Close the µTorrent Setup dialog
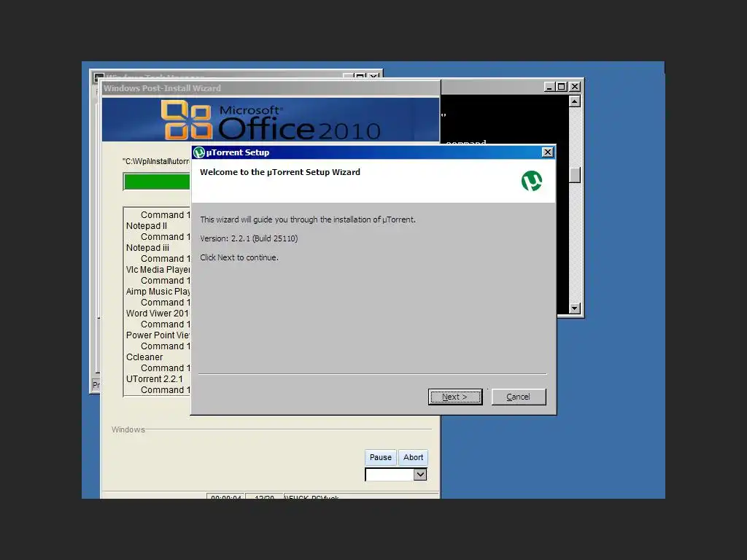The image size is (747, 560). click(x=547, y=152)
